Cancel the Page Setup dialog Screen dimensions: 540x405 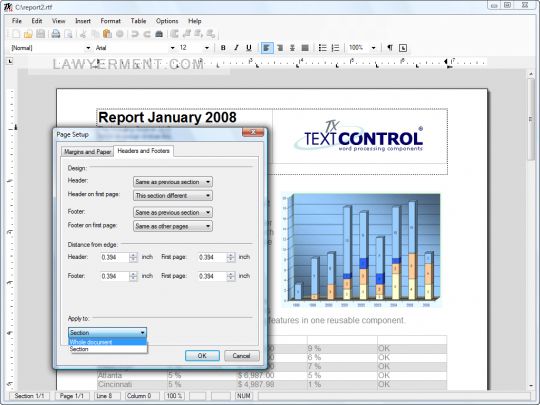(x=241, y=356)
